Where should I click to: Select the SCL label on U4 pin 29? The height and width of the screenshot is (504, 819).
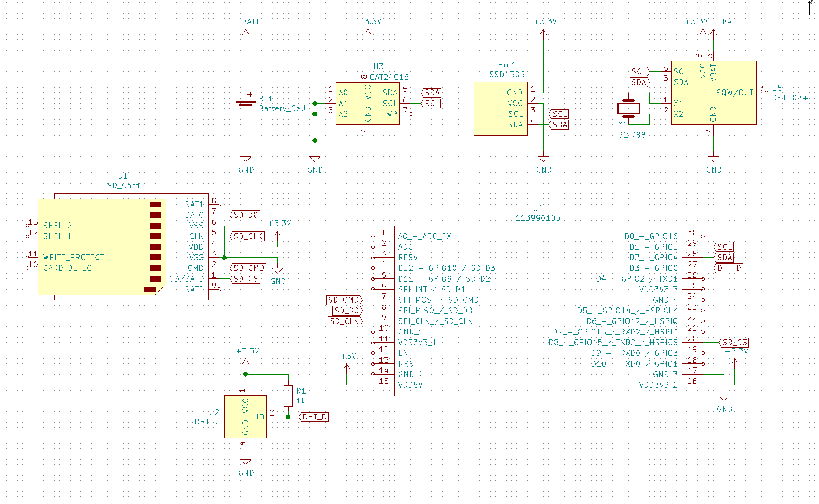pos(723,247)
